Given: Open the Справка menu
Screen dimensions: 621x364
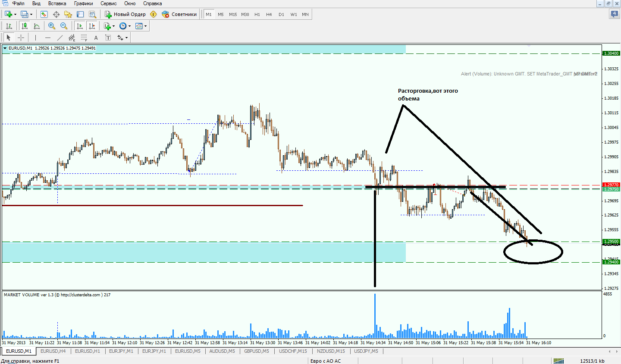Looking at the screenshot, I should coord(153,3).
